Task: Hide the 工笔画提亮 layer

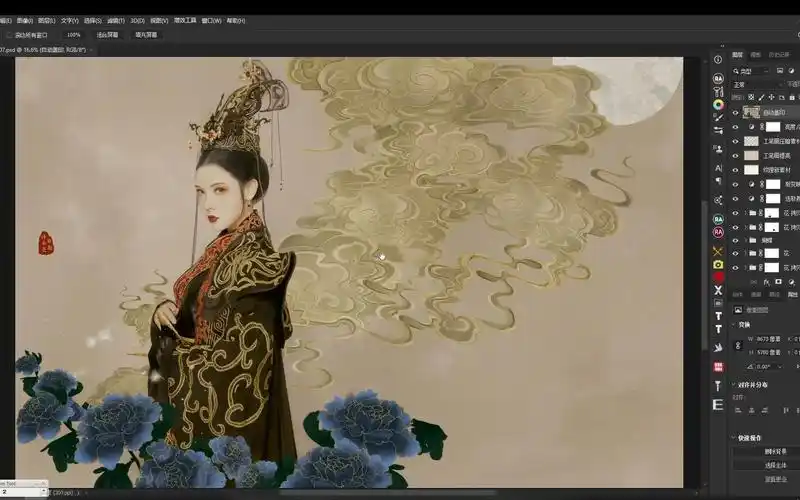Action: click(735, 156)
